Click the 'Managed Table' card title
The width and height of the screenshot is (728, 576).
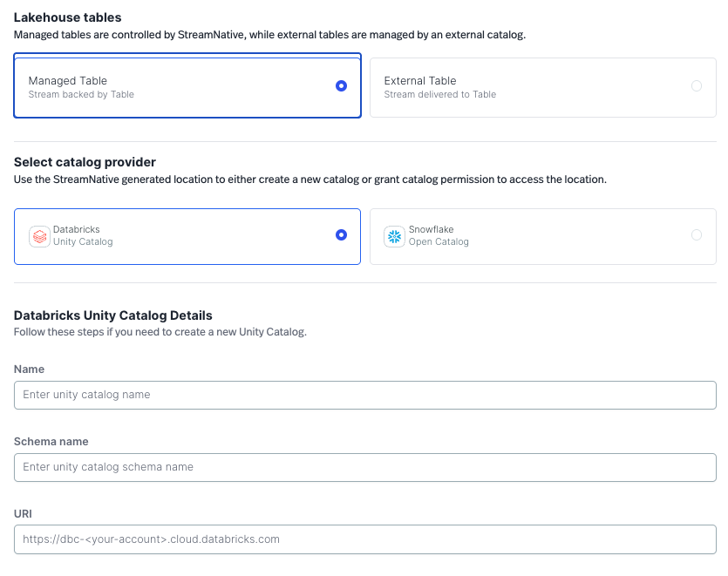(x=68, y=81)
